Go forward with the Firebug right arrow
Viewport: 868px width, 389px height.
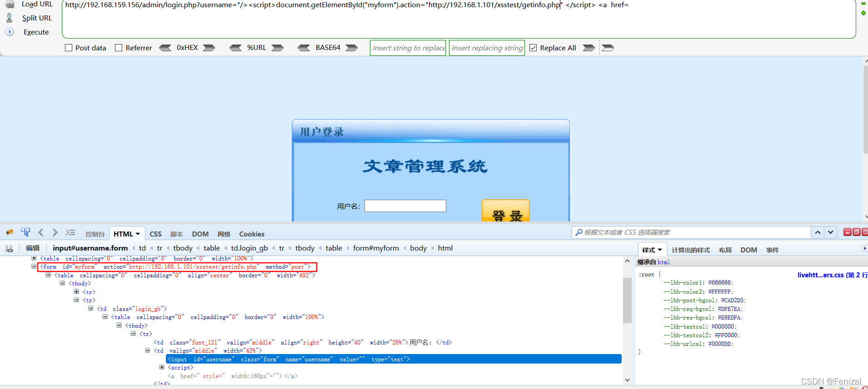click(55, 232)
